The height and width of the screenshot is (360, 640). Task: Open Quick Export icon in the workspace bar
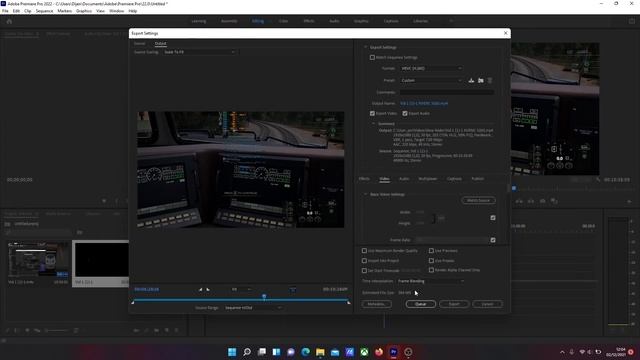[x=631, y=21]
